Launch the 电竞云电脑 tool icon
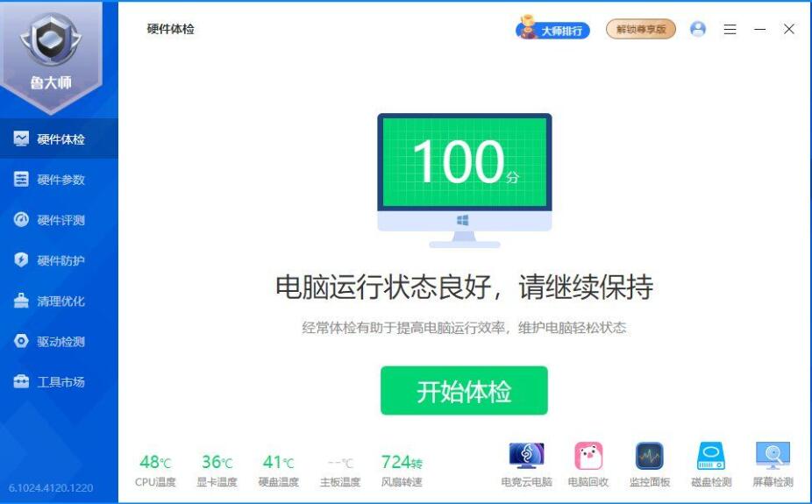812x504 pixels. pos(527,465)
